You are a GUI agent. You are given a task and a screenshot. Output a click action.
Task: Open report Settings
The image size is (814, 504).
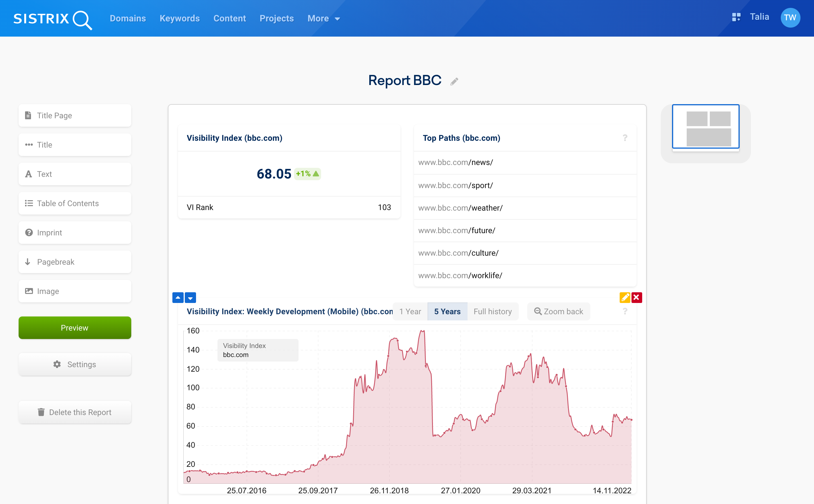point(75,364)
